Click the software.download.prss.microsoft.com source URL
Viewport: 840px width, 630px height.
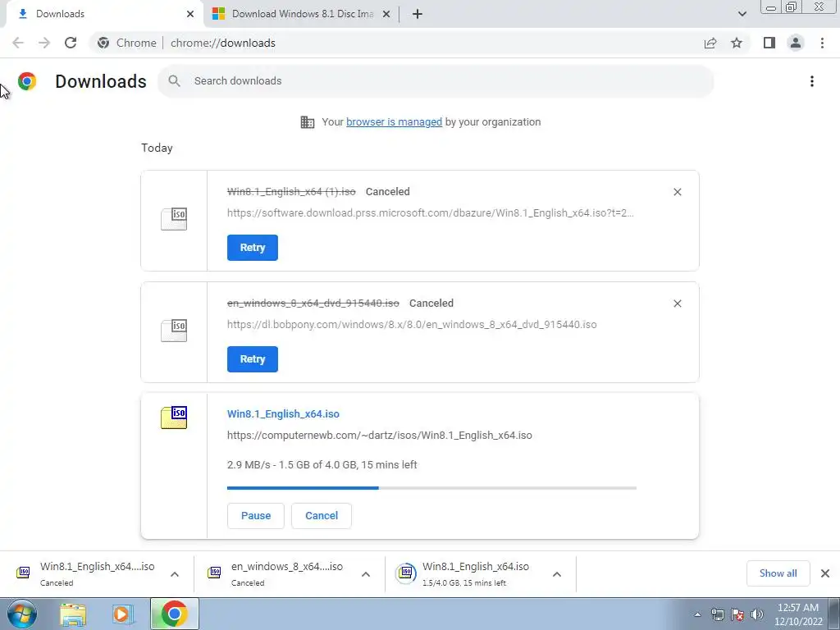click(x=430, y=213)
